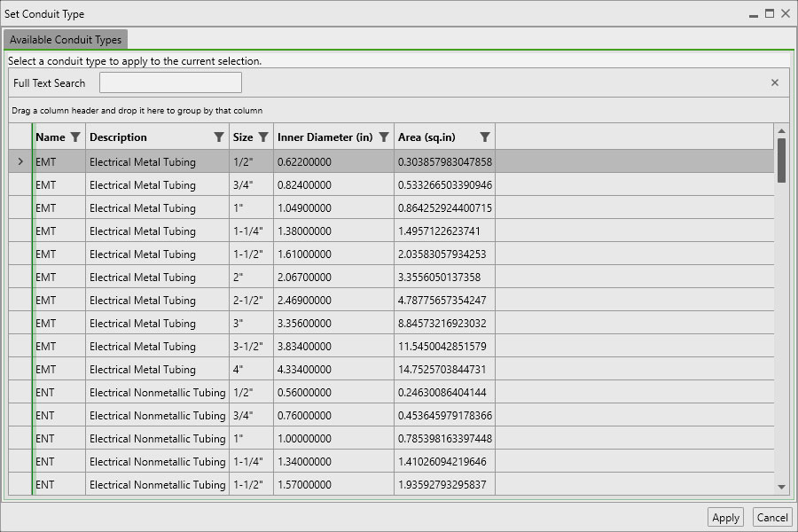Open the filter on the Name column
The width and height of the screenshot is (798, 532).
[77, 137]
